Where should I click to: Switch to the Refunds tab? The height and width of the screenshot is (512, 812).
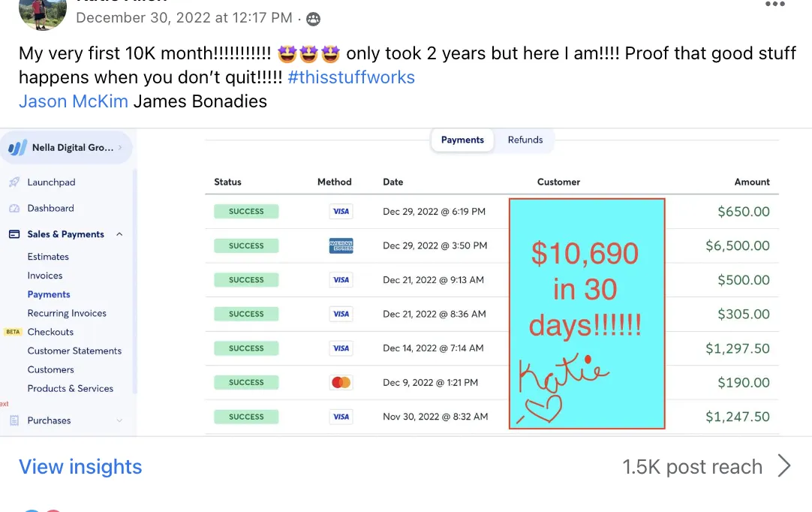click(x=525, y=140)
